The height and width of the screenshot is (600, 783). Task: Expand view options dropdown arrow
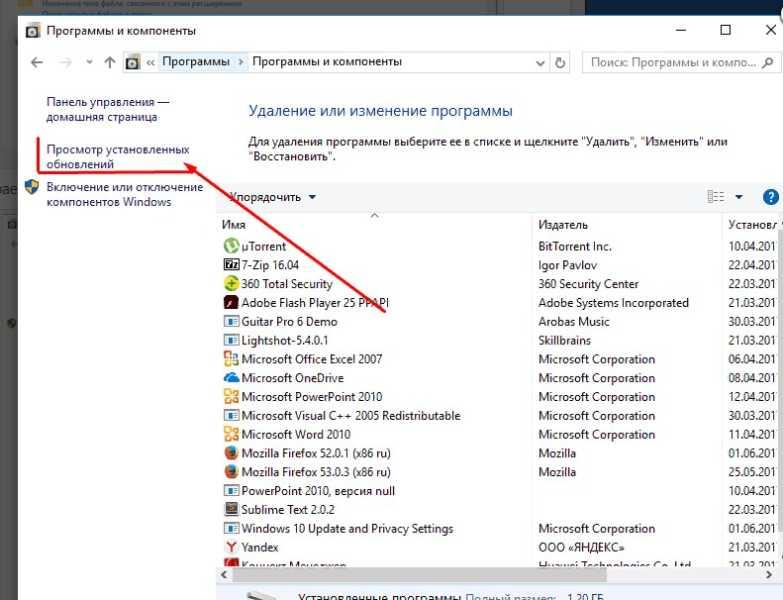coord(739,197)
